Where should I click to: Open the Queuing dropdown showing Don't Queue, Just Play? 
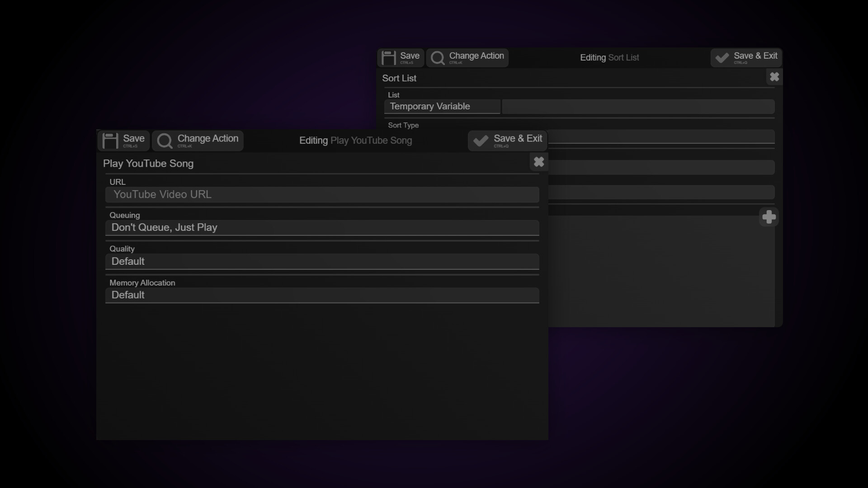(x=322, y=227)
